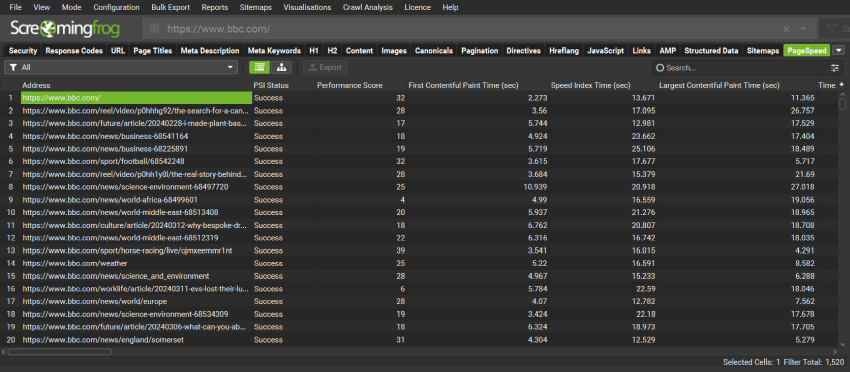The image size is (850, 372).
Task: Open the Bulk Export menu
Action: 170,8
